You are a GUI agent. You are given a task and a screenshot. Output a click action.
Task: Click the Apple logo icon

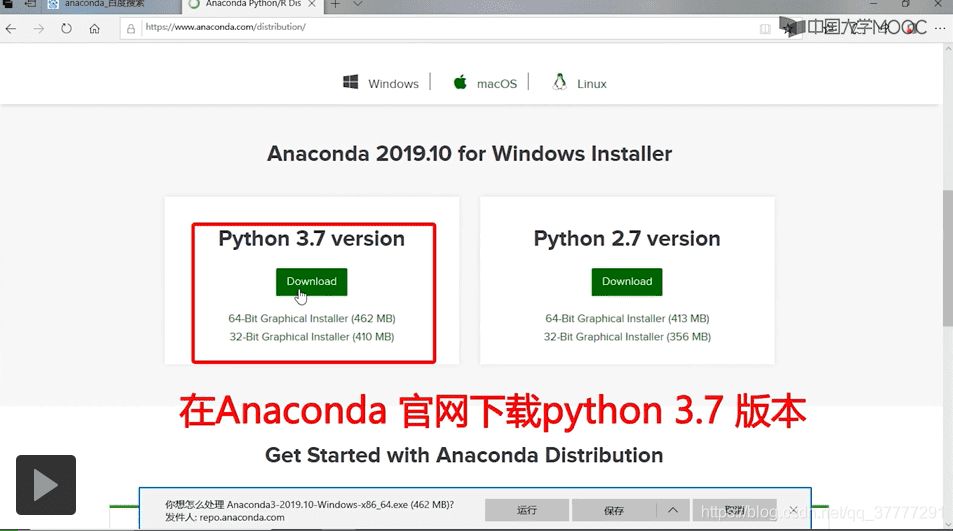(x=460, y=82)
